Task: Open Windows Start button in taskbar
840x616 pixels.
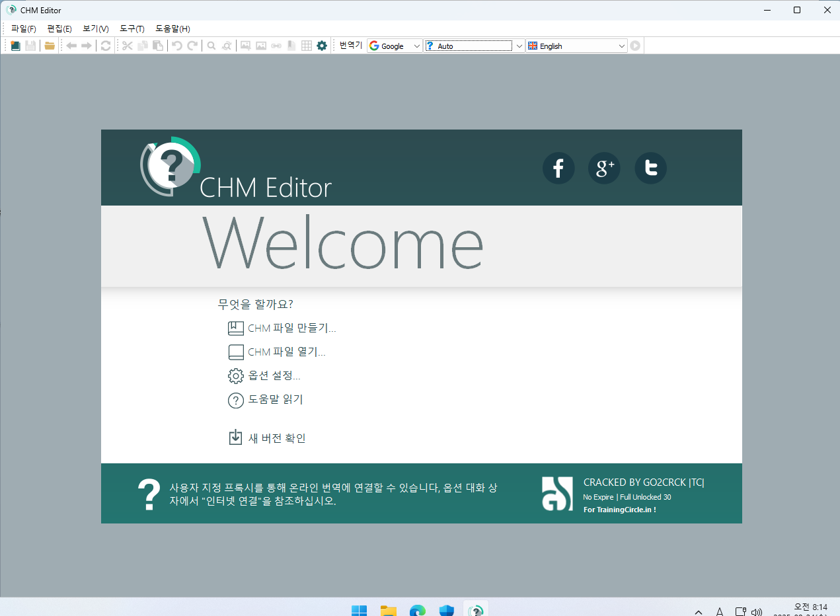Action: point(359,611)
